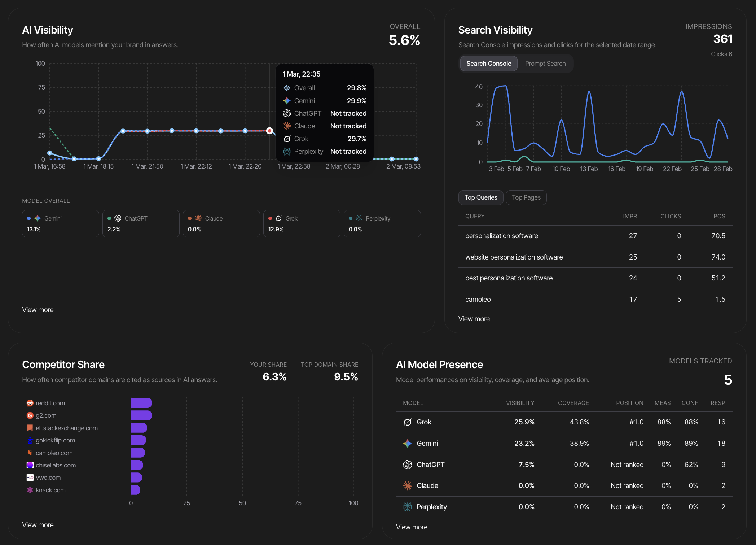The image size is (756, 545).
Task: Click the Grok icon in AI Model Presence table
Action: [x=408, y=422]
